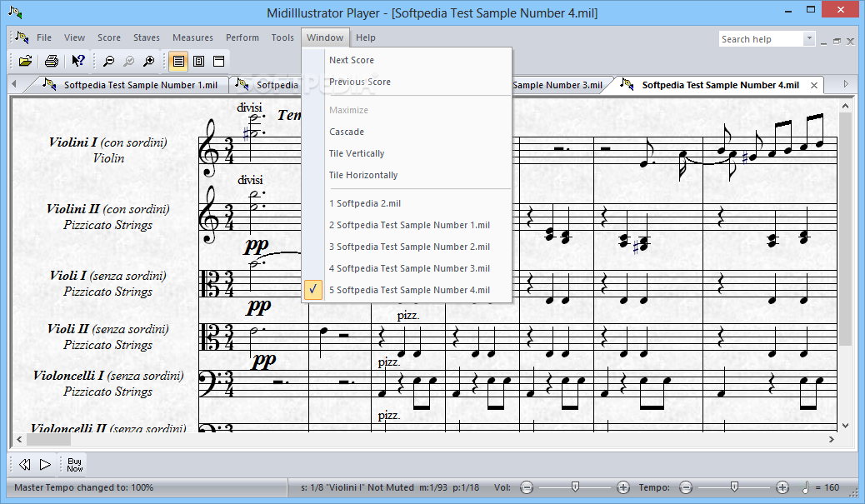Open the Perform menu
This screenshot has width=865, height=504.
(x=242, y=37)
